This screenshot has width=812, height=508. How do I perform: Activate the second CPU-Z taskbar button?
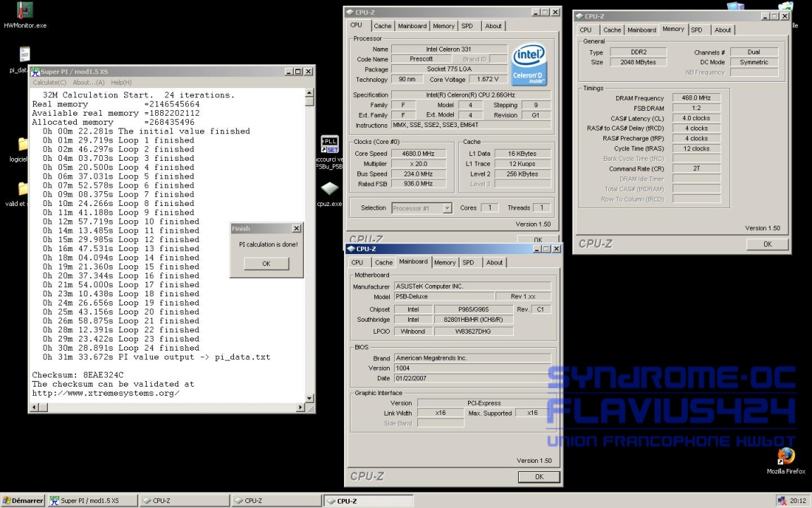[276, 501]
